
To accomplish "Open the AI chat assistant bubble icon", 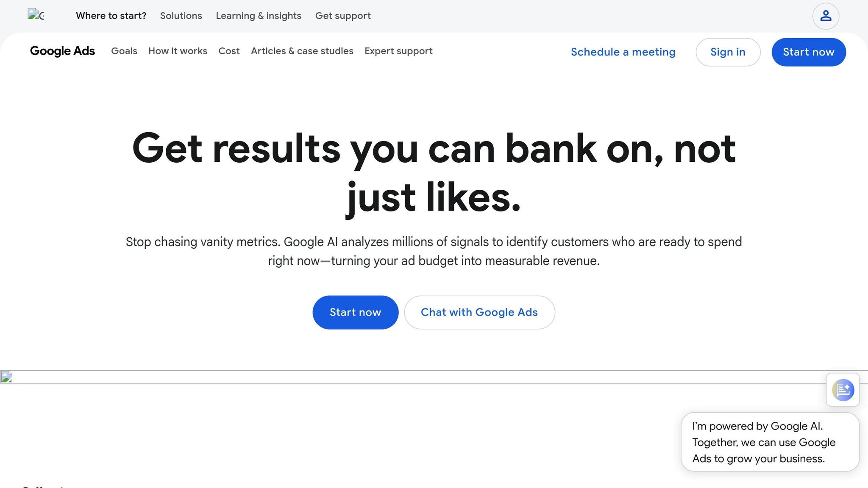I will tap(843, 390).
